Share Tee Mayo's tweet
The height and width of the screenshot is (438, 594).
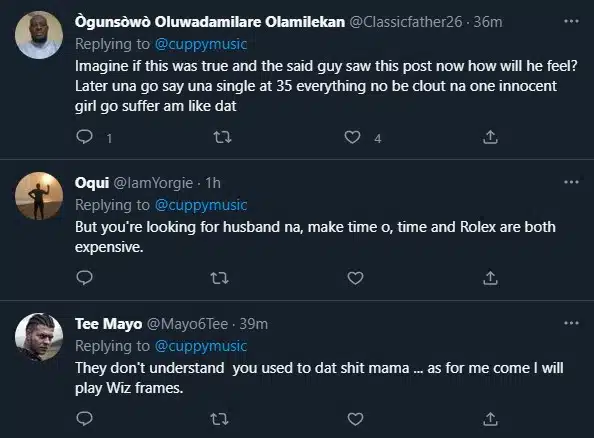(x=490, y=419)
